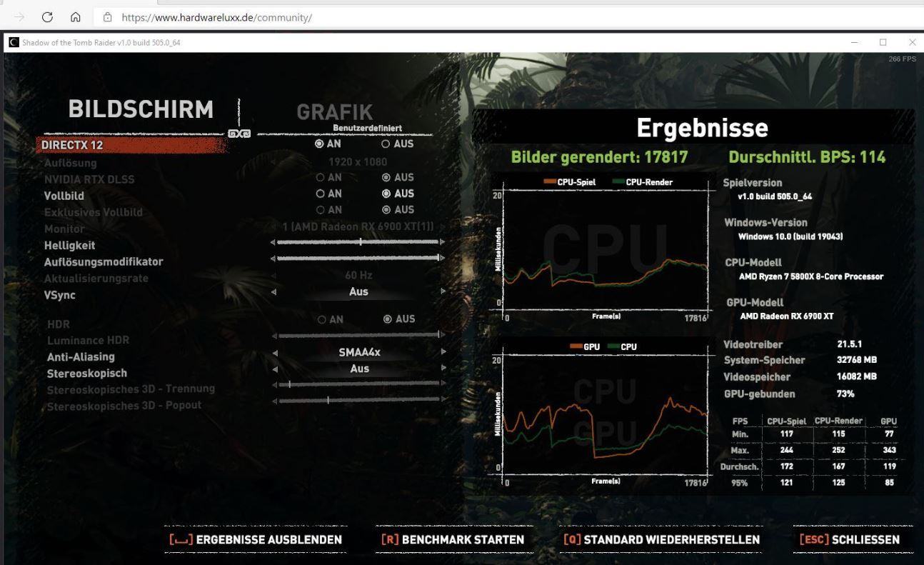Set Exklusives Vollbild to AUS
This screenshot has width=924, height=565.
(x=398, y=210)
